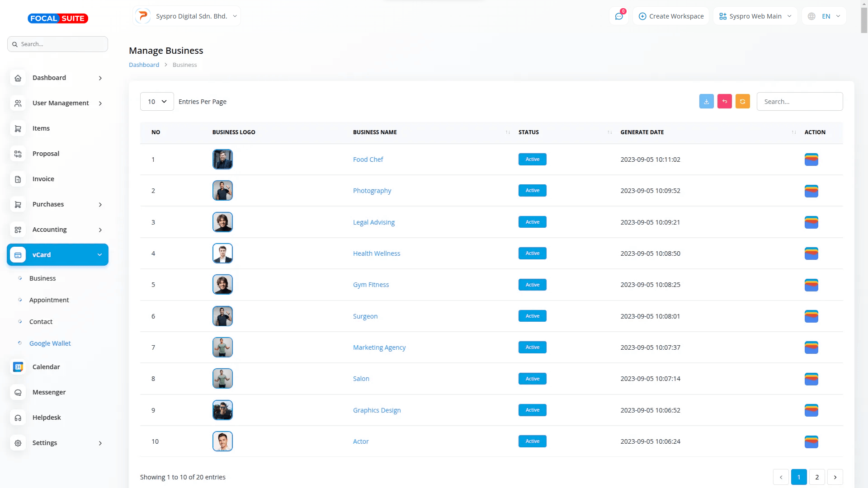Open the EN language dropdown
This screenshot has height=488, width=868.
[x=825, y=16]
